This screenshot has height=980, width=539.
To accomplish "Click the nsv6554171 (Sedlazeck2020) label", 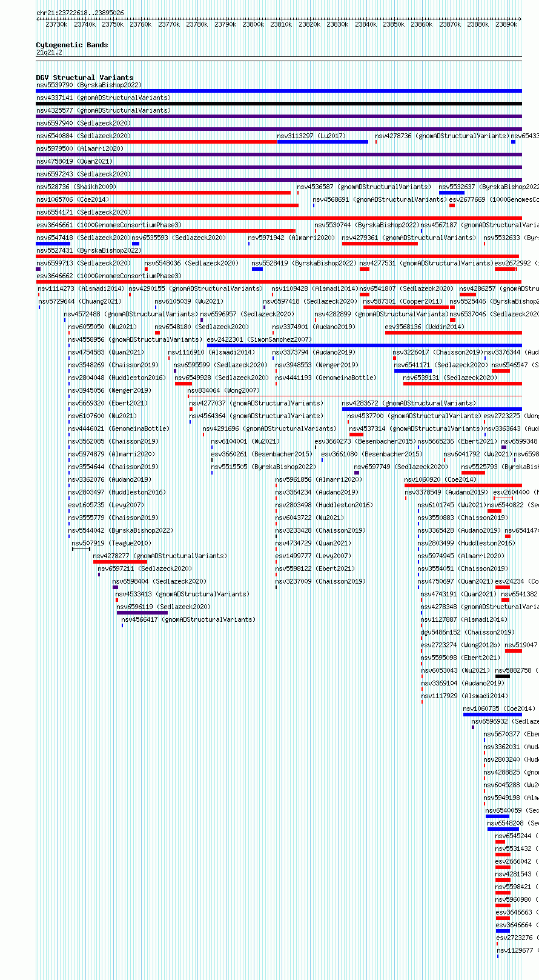I will pyautogui.click(x=83, y=212).
